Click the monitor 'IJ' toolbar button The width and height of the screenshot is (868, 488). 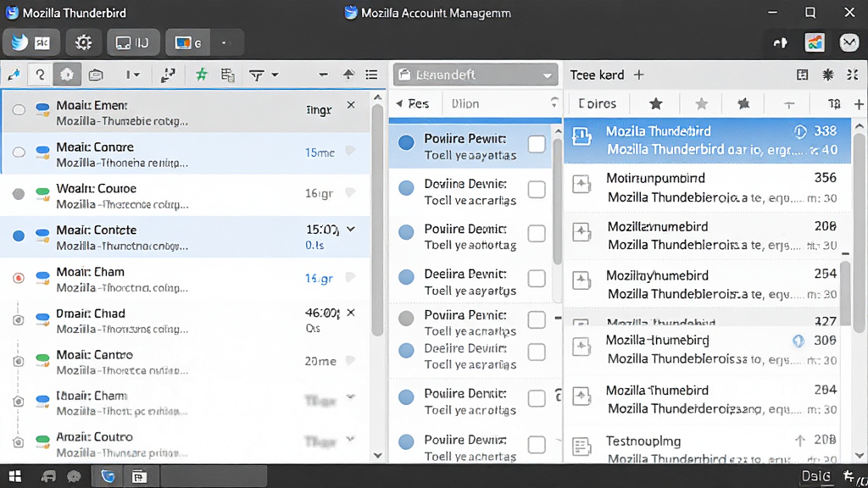click(133, 42)
